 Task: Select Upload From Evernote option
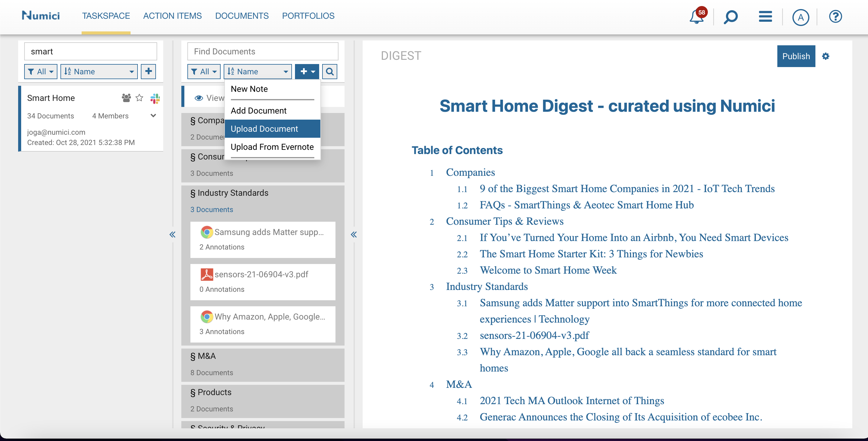pos(272,147)
